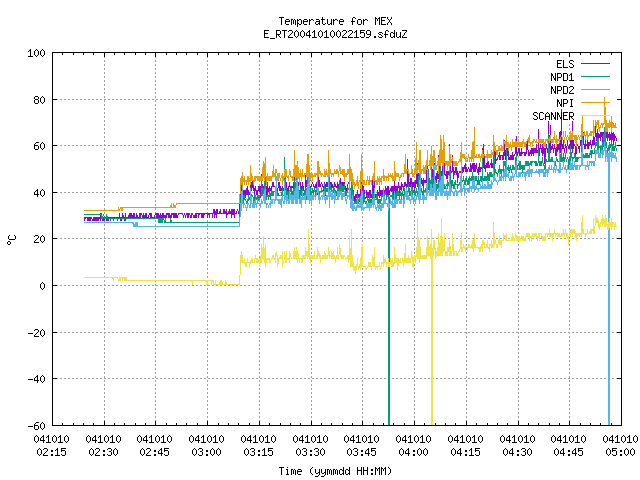This screenshot has height=480, width=640.
Task: Click the x-axis label 041010 04:15
Action: pos(465,446)
